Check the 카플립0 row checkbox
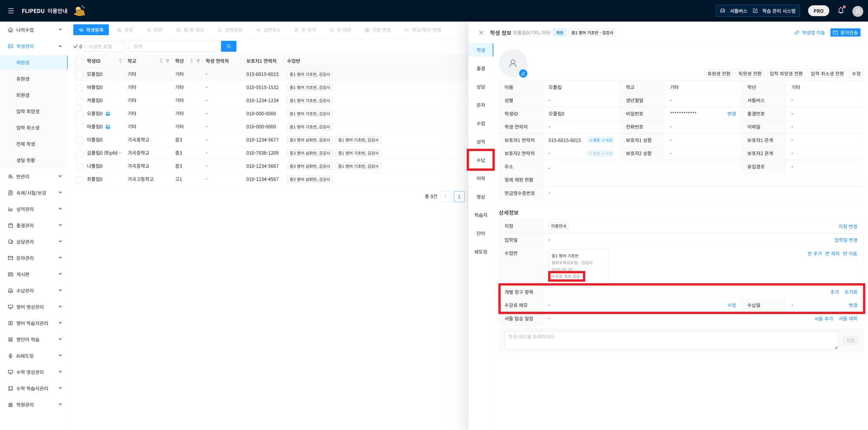 (x=79, y=101)
